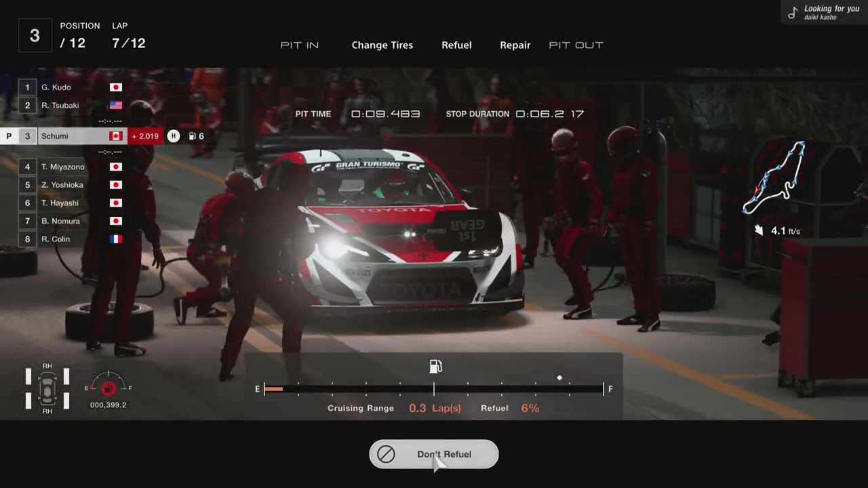Click the refuel level slider bar

coord(434,389)
